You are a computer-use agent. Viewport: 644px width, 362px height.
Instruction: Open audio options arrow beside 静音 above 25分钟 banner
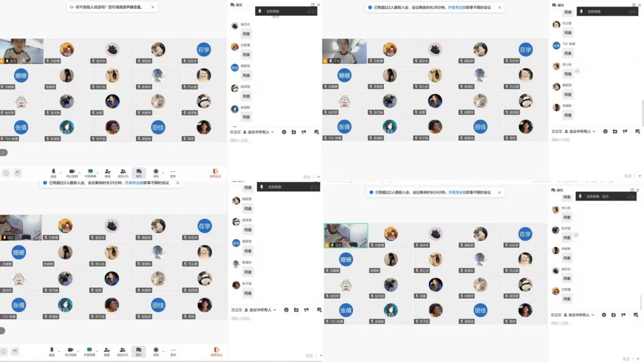tap(61, 173)
